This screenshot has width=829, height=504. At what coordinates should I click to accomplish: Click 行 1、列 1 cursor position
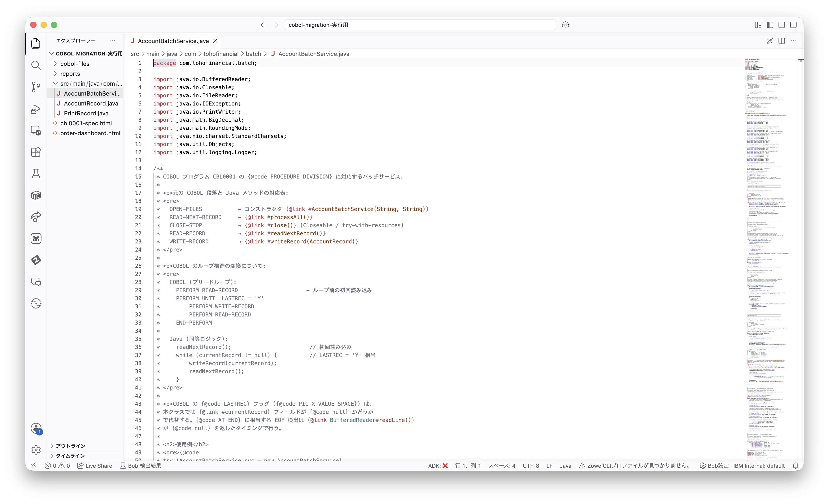[468, 466]
